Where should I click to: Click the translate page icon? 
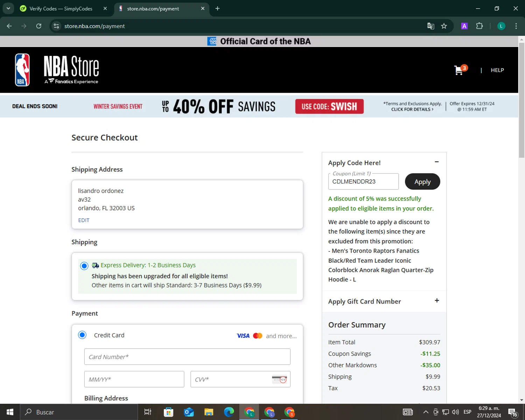coord(431,26)
